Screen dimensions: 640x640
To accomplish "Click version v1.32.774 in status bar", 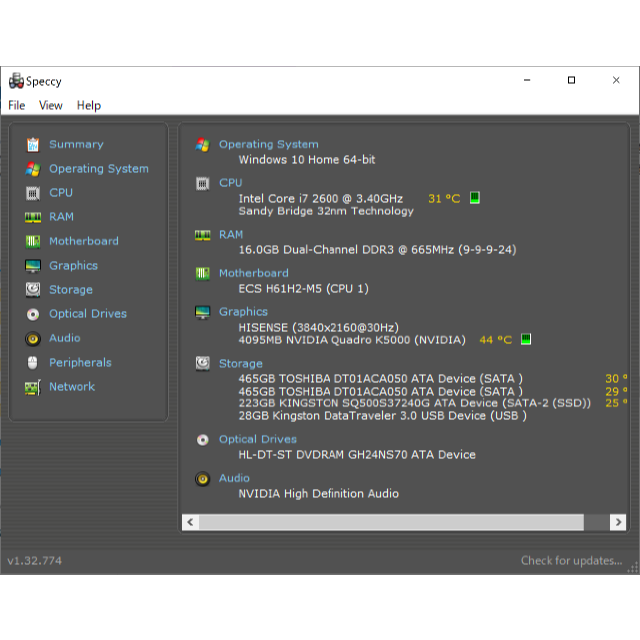I will 35,561.
